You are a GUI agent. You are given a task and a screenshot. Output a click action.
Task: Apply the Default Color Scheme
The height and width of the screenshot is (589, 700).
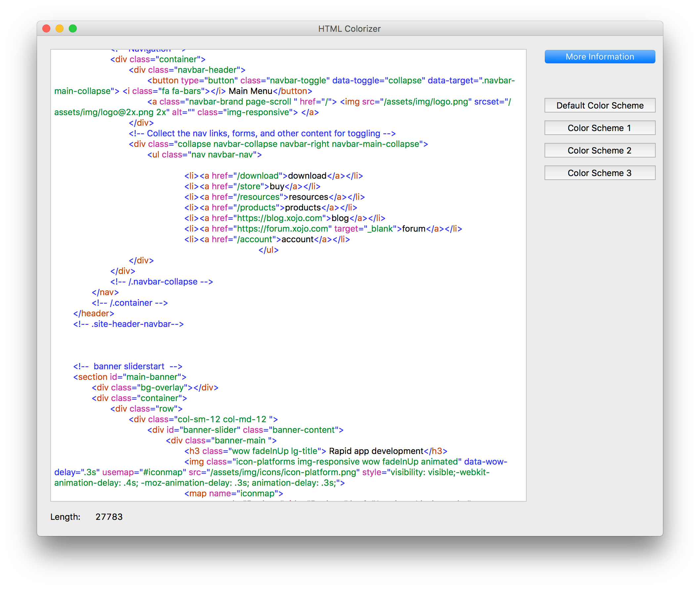599,106
